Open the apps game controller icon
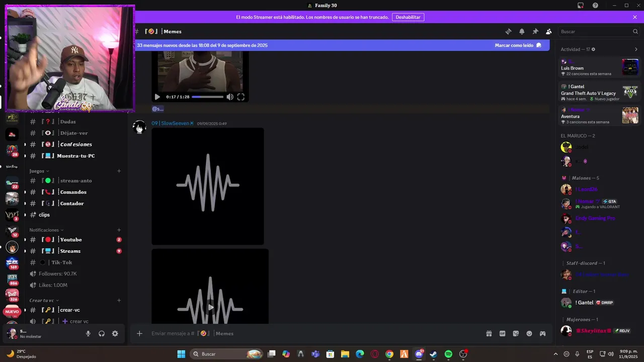The image size is (644, 362). pyautogui.click(x=543, y=333)
